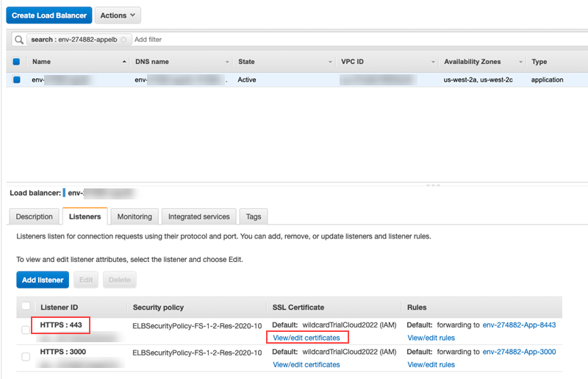The width and height of the screenshot is (588, 379).
Task: Expand the Availability Zones column dropdown
Action: (x=520, y=62)
